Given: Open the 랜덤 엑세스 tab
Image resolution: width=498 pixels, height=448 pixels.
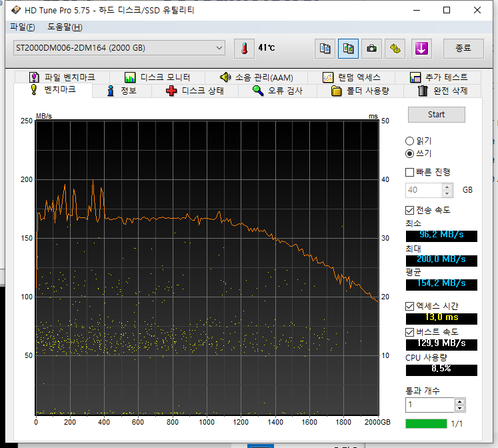Looking at the screenshot, I should pyautogui.click(x=351, y=77).
